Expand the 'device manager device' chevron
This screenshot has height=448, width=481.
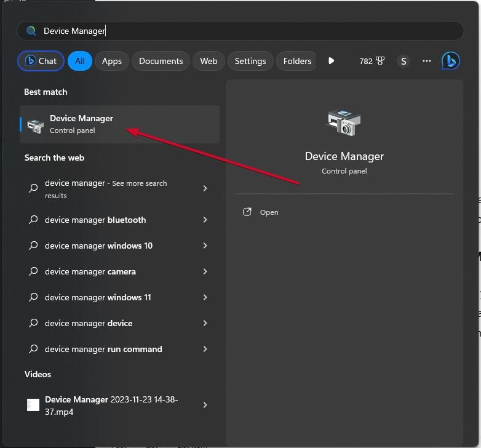pyautogui.click(x=205, y=323)
